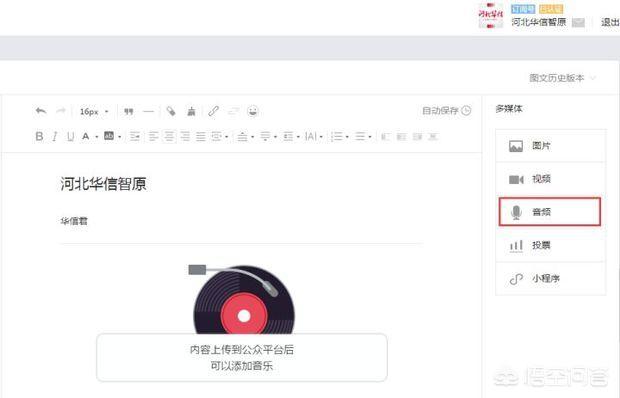
Task: Align text to the right
Action: [185, 137]
